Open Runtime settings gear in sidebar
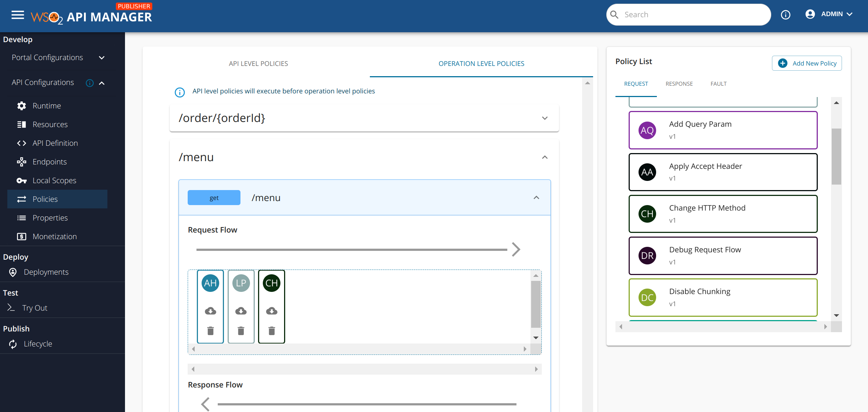The image size is (868, 412). pos(22,106)
